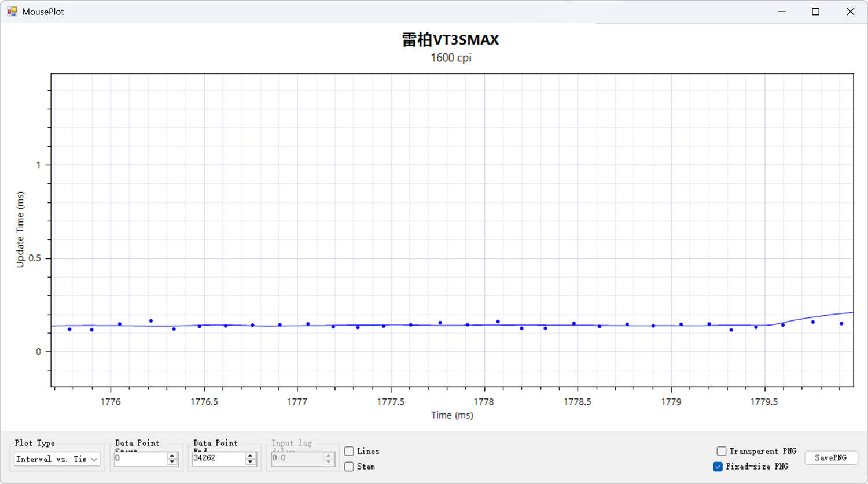Decrease the Data Point End value

pos(250,462)
